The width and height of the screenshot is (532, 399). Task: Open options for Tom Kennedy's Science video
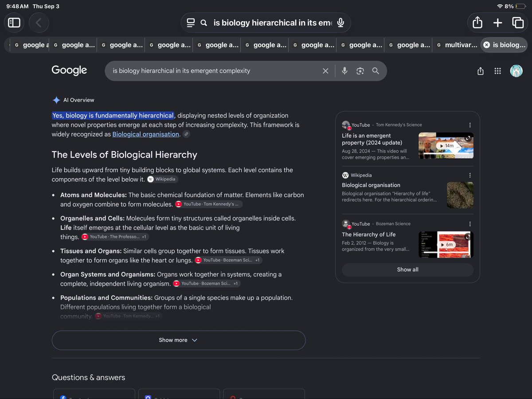point(470,125)
